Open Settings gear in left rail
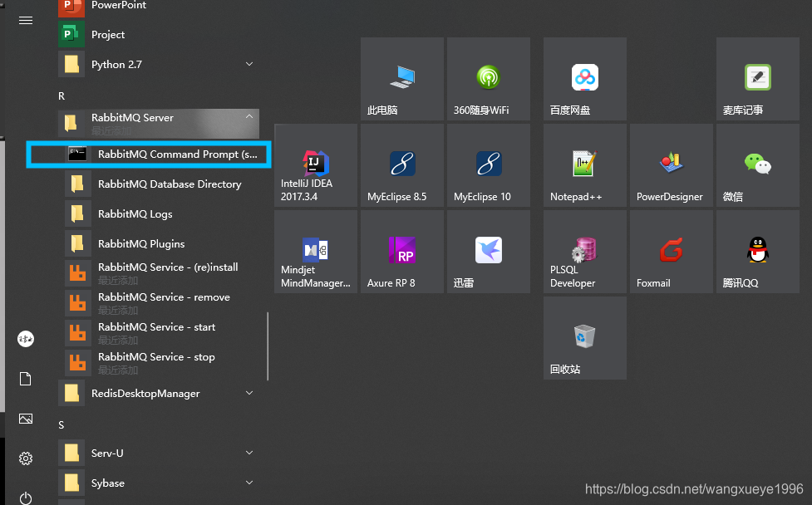812x505 pixels. tap(26, 458)
